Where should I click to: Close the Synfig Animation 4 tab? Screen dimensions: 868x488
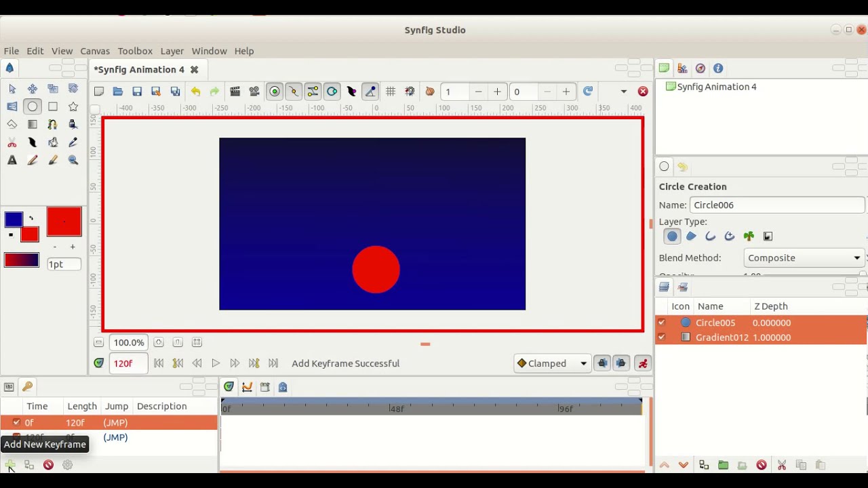click(x=194, y=69)
